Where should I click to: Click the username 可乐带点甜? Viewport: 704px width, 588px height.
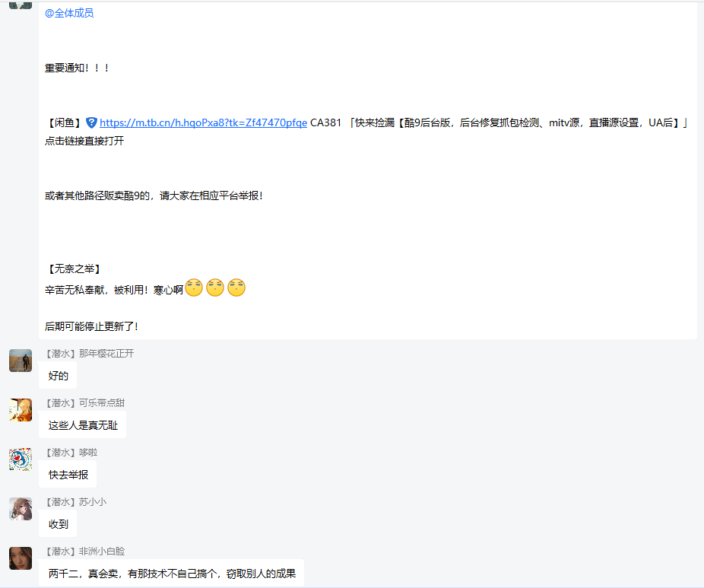102,403
